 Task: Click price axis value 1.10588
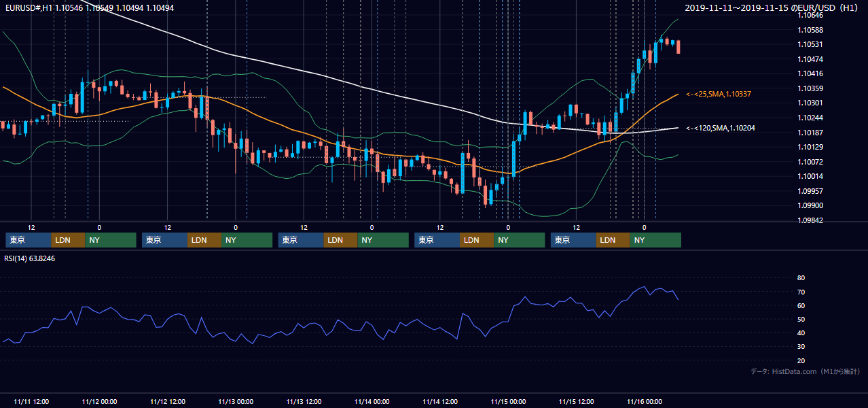810,30
